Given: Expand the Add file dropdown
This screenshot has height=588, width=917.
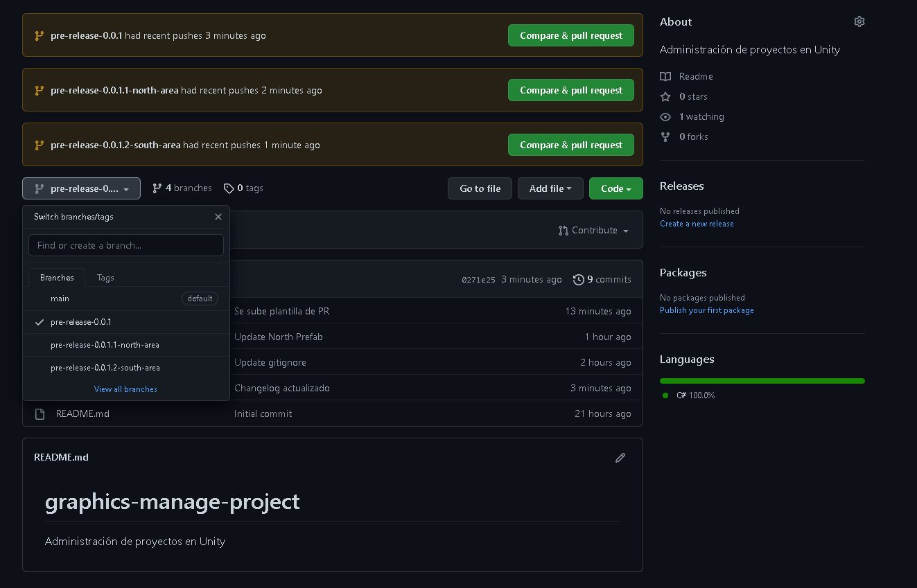Looking at the screenshot, I should 550,188.
